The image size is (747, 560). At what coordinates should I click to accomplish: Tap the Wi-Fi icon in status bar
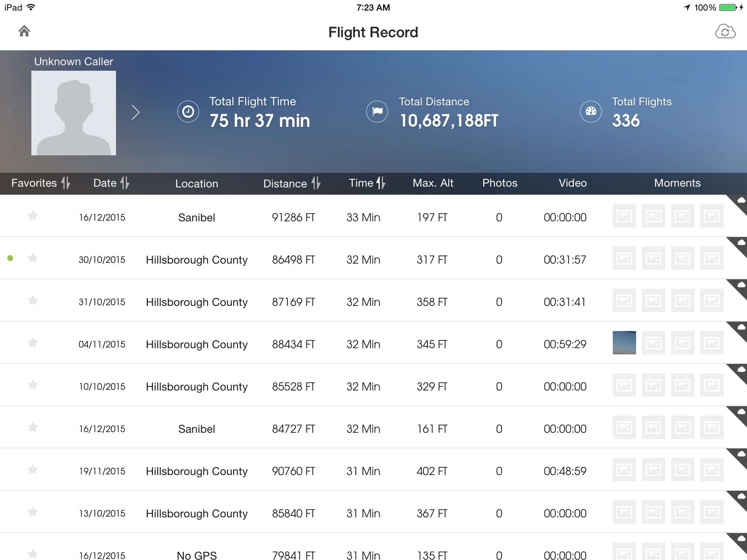pyautogui.click(x=31, y=7)
